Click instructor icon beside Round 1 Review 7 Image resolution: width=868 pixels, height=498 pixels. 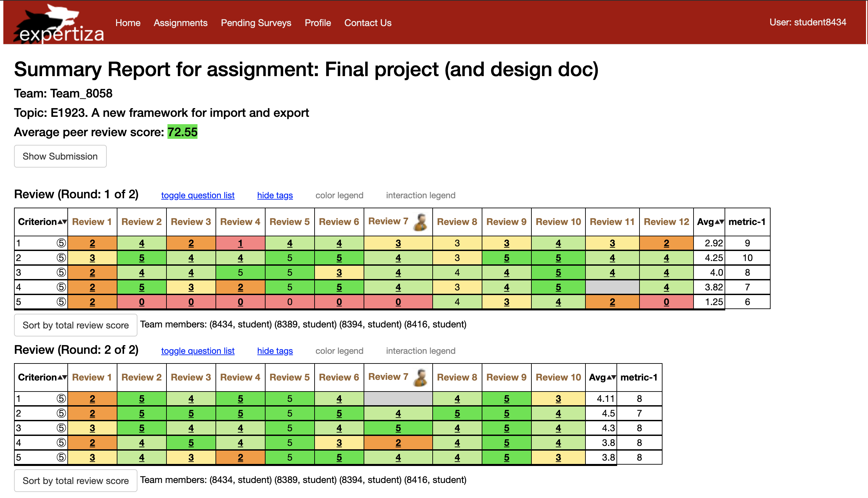(x=421, y=222)
